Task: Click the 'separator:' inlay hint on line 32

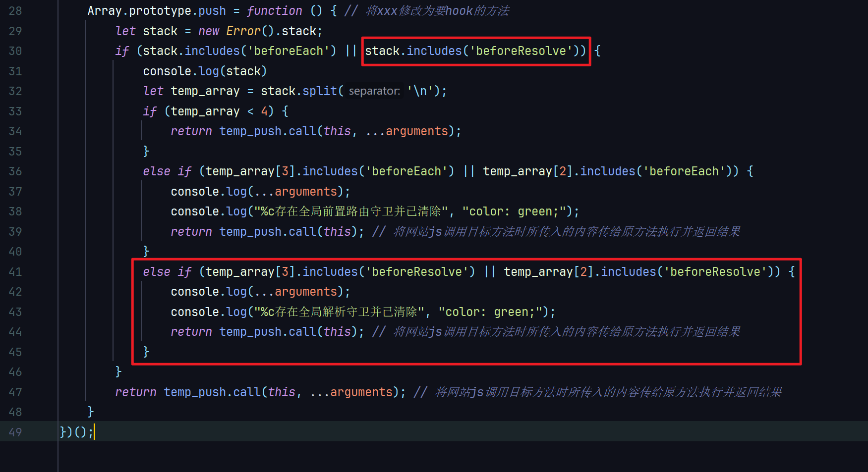Action: tap(374, 91)
